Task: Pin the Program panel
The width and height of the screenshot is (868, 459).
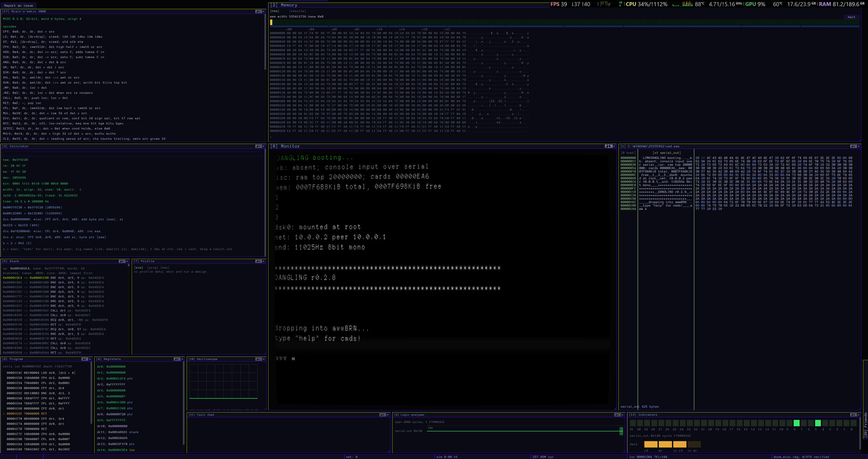Action: [84, 359]
